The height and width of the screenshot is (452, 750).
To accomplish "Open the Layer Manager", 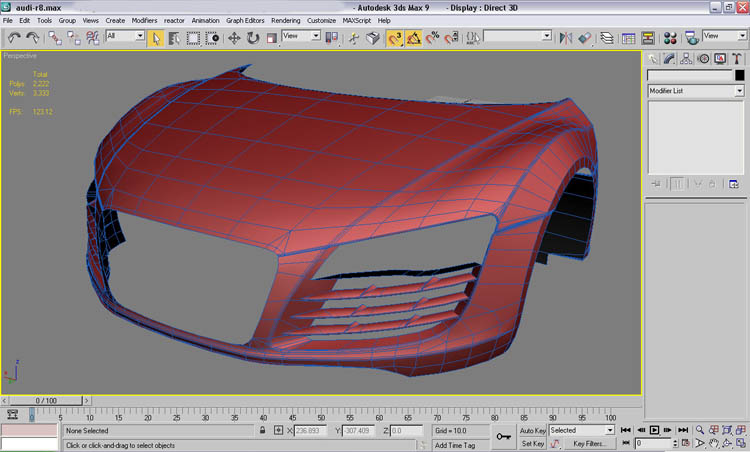I will point(607,38).
